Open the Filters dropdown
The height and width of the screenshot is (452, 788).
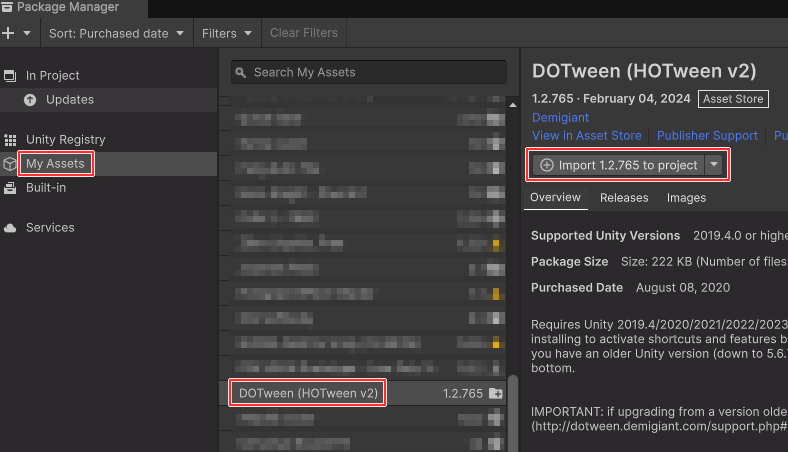(x=227, y=33)
